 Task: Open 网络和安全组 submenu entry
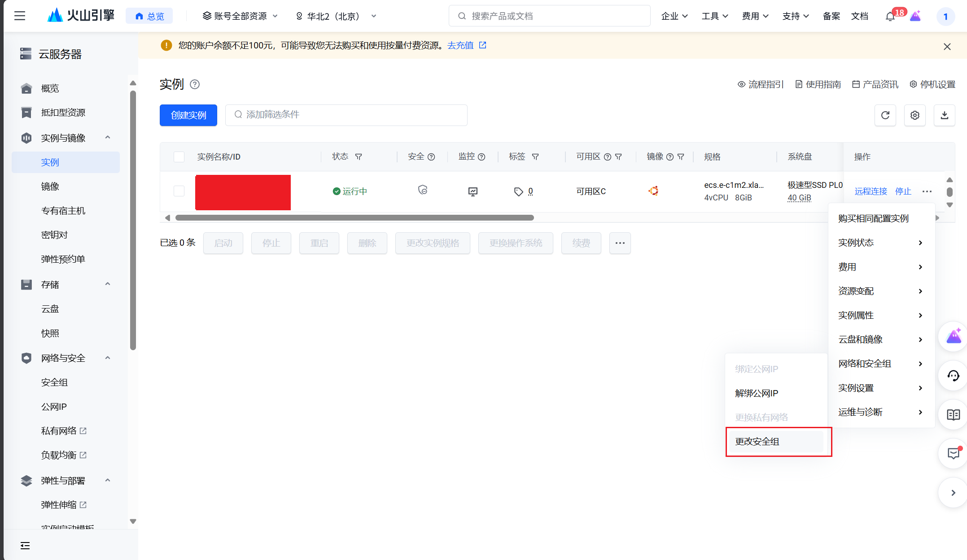[881, 364]
